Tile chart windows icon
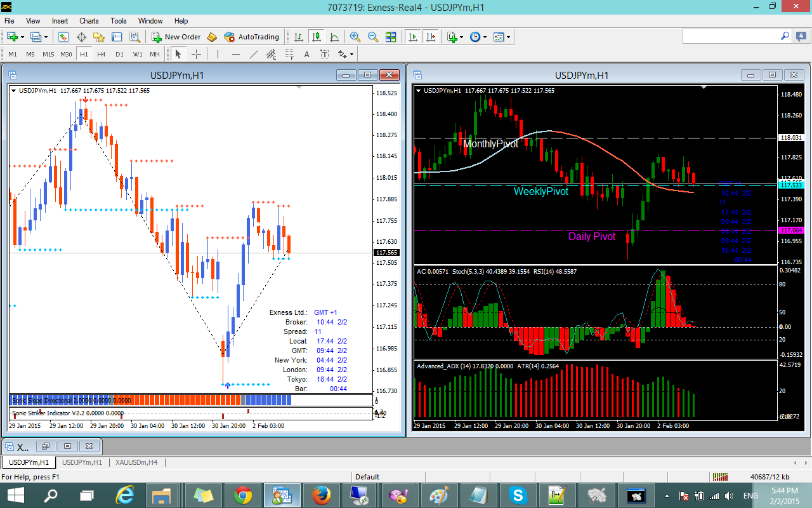This screenshot has height=508, width=812. tap(391, 37)
